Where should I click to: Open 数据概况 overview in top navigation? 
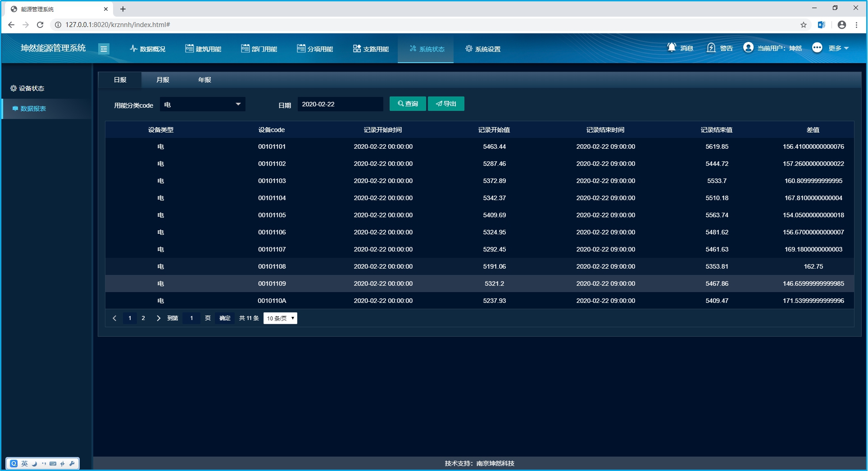click(148, 49)
